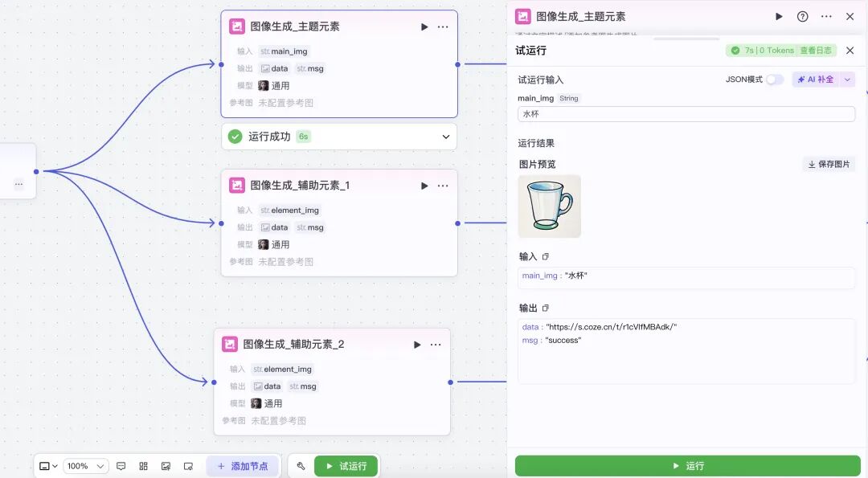Click output port dot of 图像生成_主题元素 node
The width and height of the screenshot is (868, 478).
(x=458, y=65)
